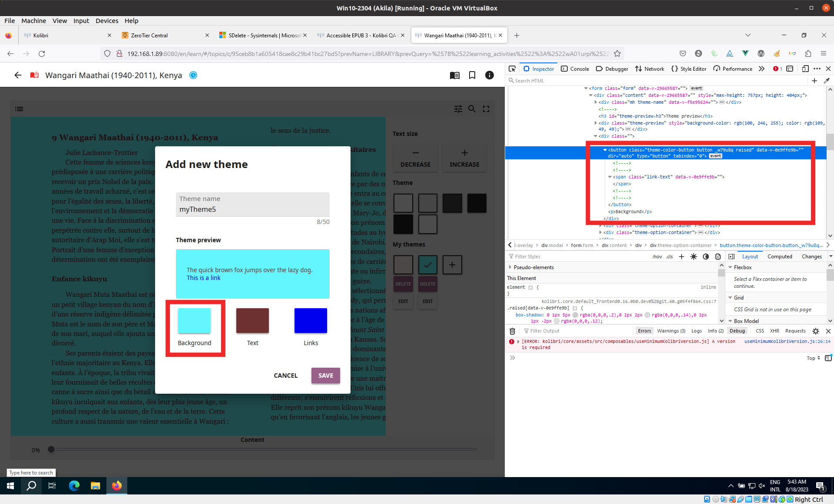
Task: Collapse the highlighted button element node
Action: [605, 150]
